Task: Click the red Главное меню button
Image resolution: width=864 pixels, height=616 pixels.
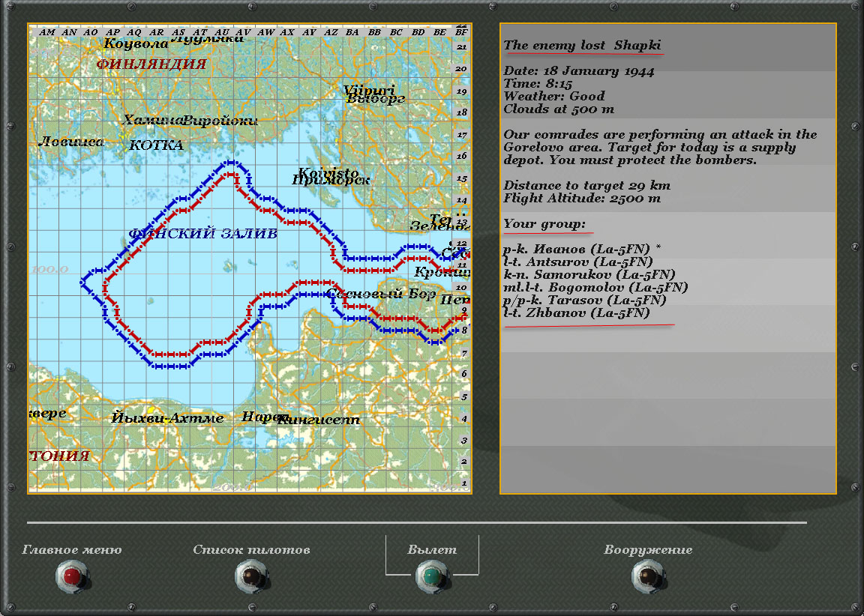Action: pos(72,576)
